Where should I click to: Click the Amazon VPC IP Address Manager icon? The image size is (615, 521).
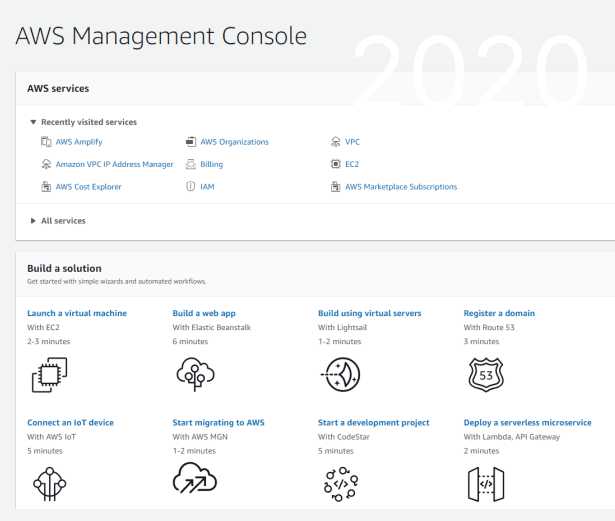[x=46, y=164]
